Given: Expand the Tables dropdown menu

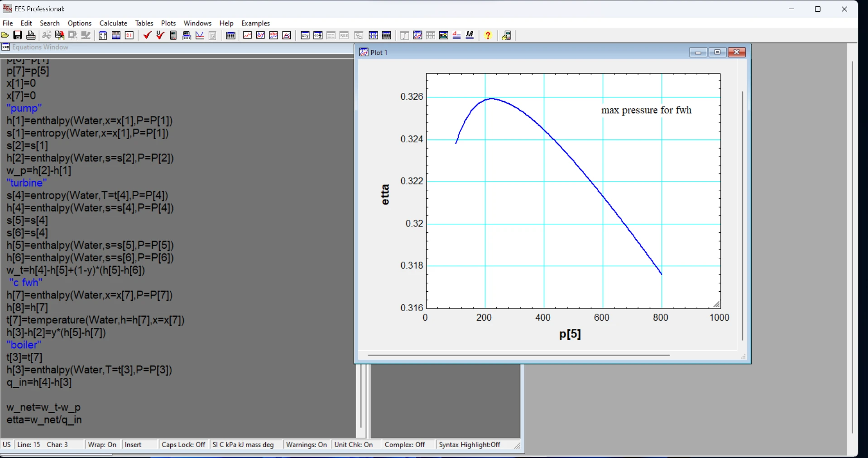Looking at the screenshot, I should pos(144,23).
